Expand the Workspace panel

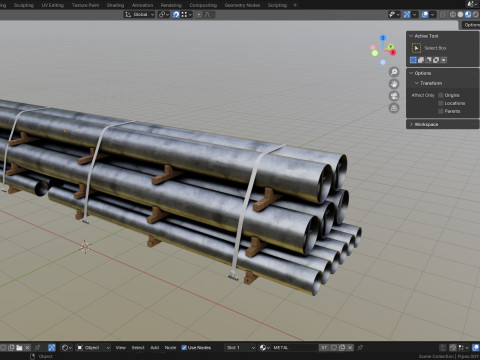click(x=411, y=124)
